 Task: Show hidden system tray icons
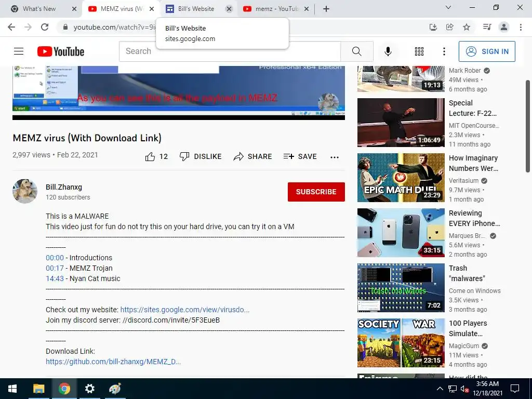(x=440, y=389)
